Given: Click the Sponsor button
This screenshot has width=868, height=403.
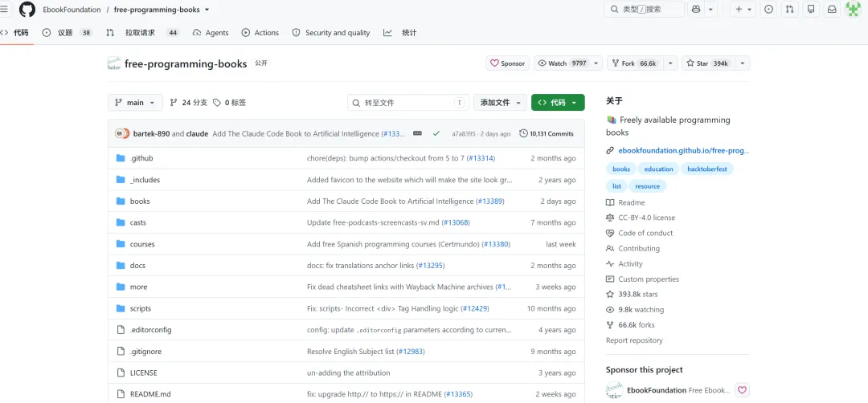Looking at the screenshot, I should coord(508,63).
